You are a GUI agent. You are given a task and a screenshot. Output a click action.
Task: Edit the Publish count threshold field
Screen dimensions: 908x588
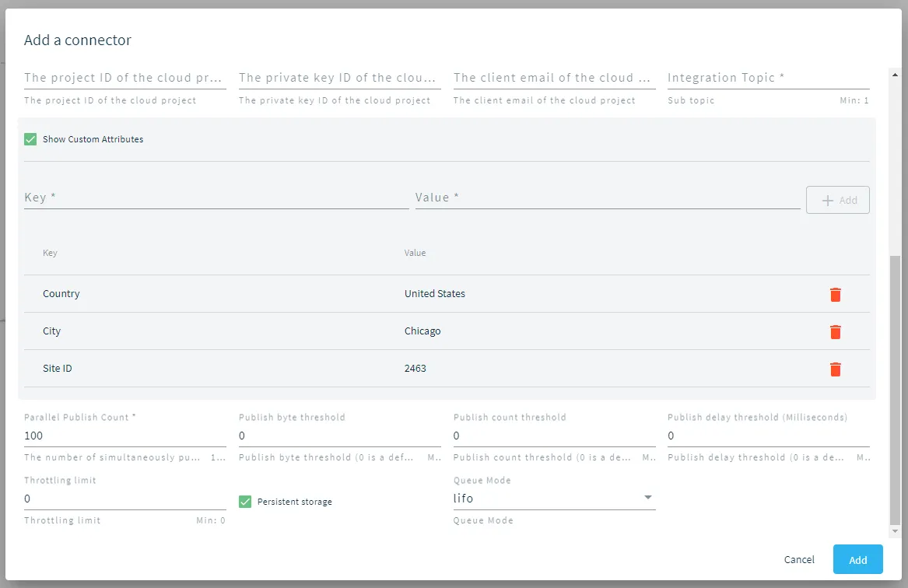point(554,436)
